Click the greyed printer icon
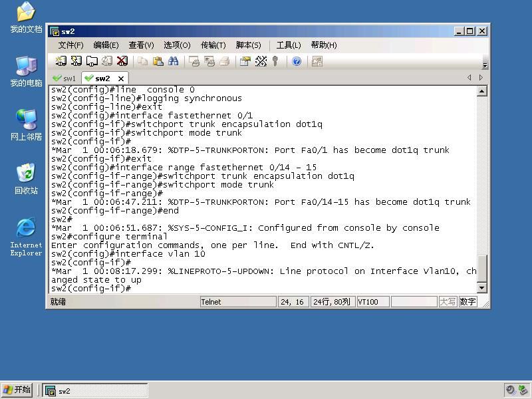This screenshot has width=532, height=399. coord(225,61)
